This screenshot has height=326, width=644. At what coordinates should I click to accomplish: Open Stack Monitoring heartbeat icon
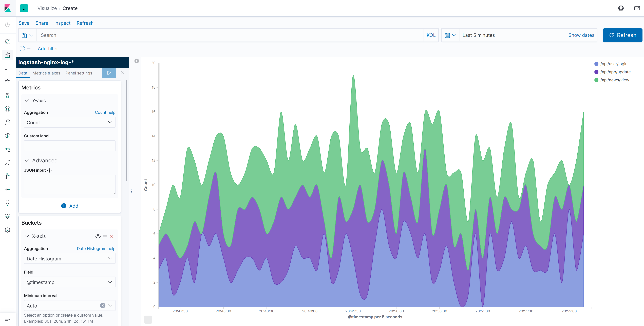point(8,216)
